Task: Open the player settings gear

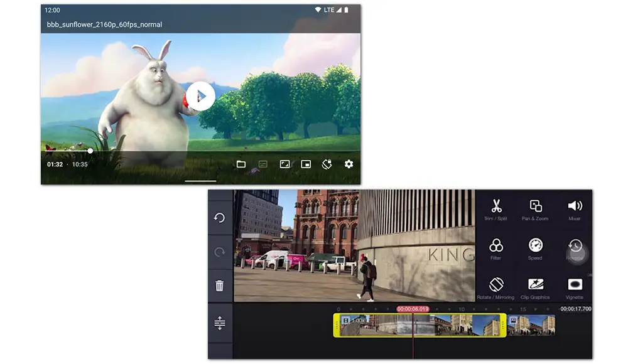Action: point(349,164)
